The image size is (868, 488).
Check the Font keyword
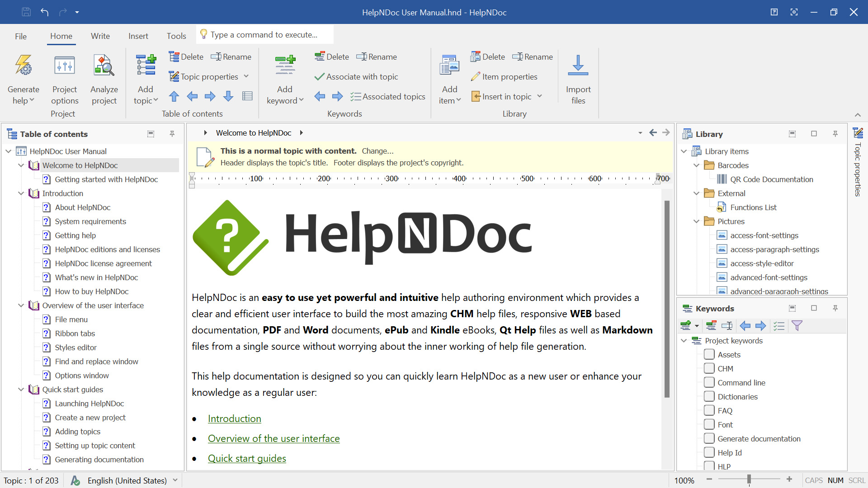709,425
